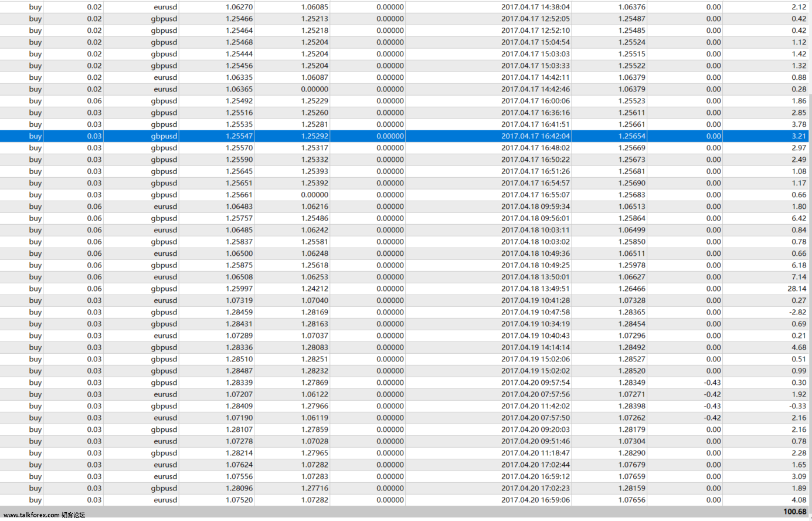Screen dimensions: 812x521
Task: Select the profit value 6.18
Action: [x=799, y=265]
